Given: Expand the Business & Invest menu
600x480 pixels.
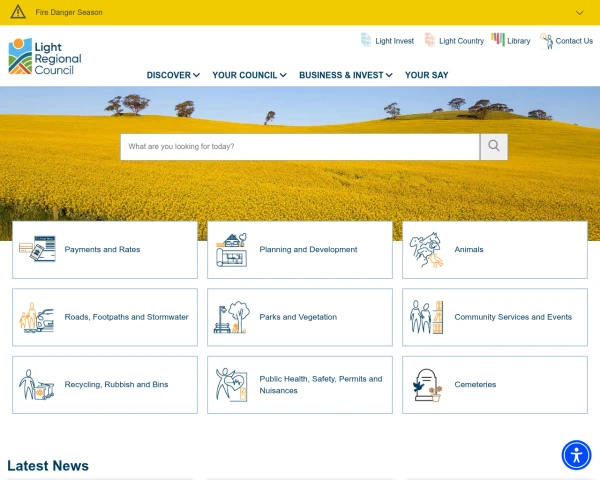Looking at the screenshot, I should [345, 75].
